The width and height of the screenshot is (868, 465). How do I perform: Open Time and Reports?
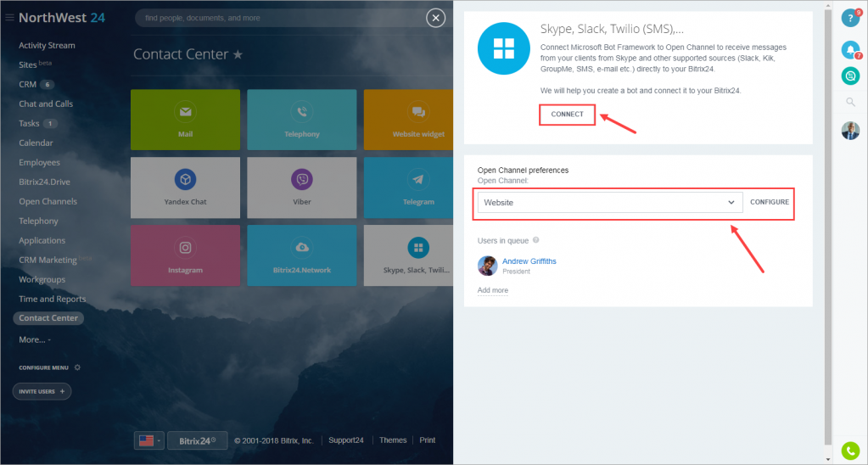[53, 299]
